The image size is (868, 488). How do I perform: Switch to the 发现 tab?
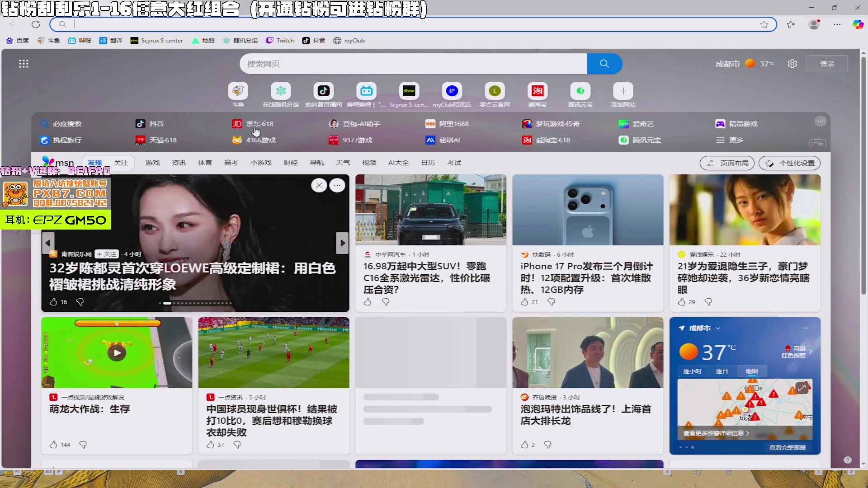[94, 163]
